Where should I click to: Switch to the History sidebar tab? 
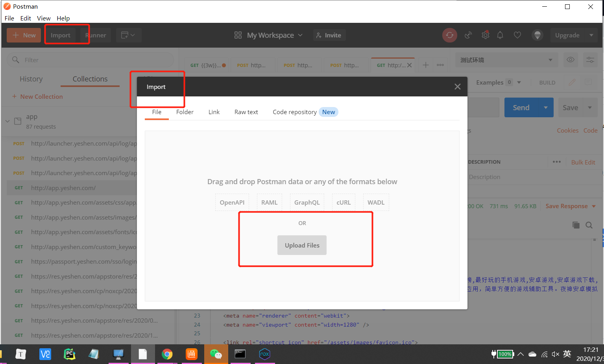(x=31, y=79)
